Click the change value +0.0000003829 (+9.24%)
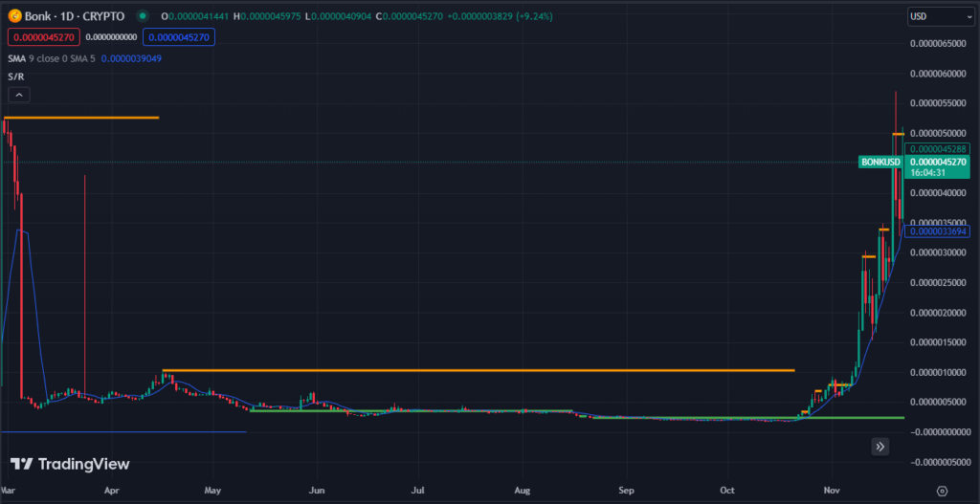Image resolution: width=980 pixels, height=504 pixels. (500, 16)
